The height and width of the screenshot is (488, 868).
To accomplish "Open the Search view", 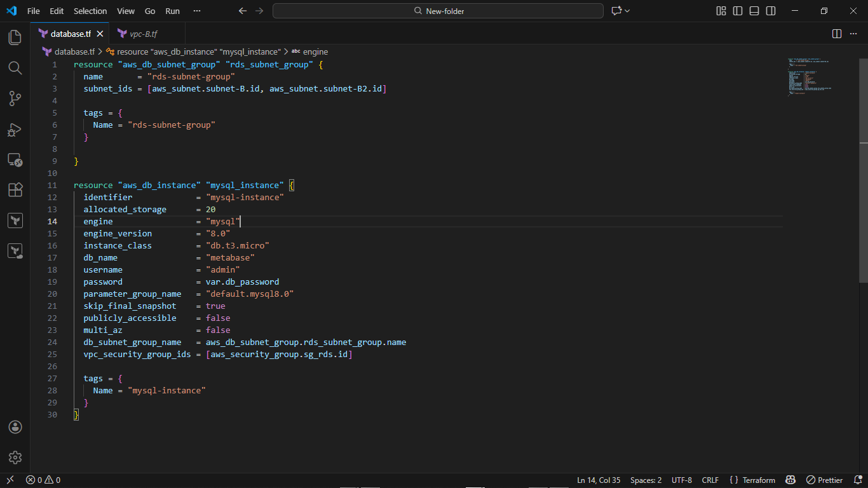I will [15, 68].
